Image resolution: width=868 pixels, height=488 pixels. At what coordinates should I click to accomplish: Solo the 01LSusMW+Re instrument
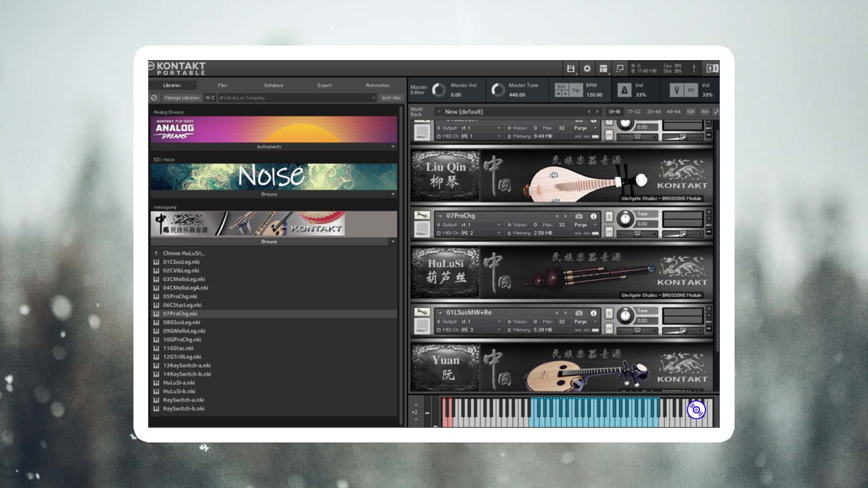[609, 313]
